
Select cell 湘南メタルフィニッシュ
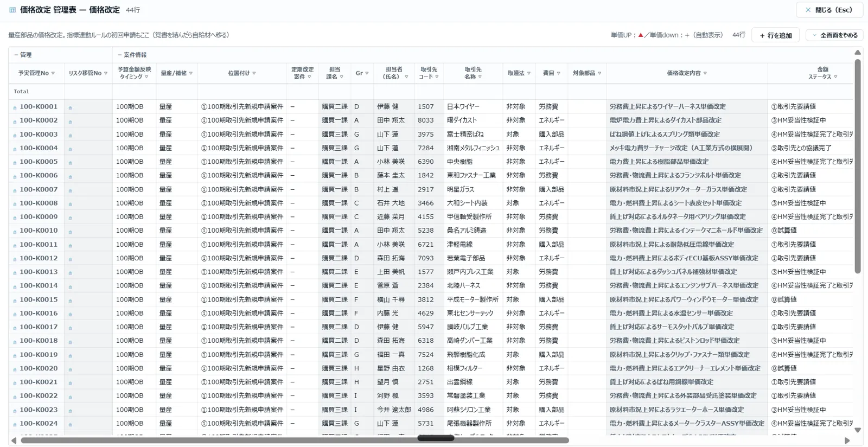[473, 148]
